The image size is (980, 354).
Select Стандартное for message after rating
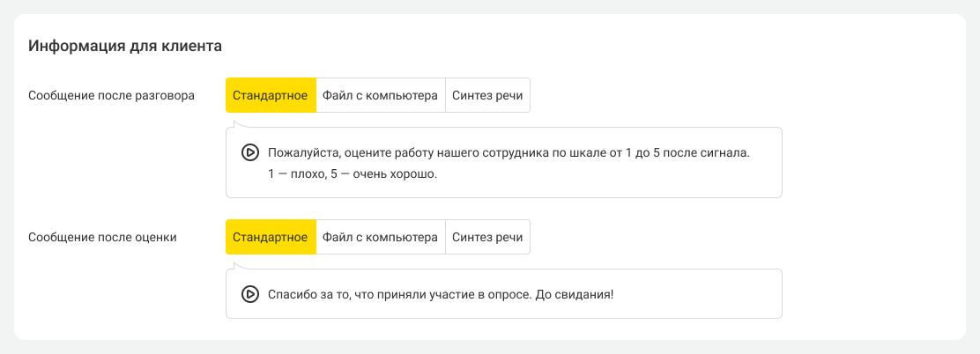(271, 237)
